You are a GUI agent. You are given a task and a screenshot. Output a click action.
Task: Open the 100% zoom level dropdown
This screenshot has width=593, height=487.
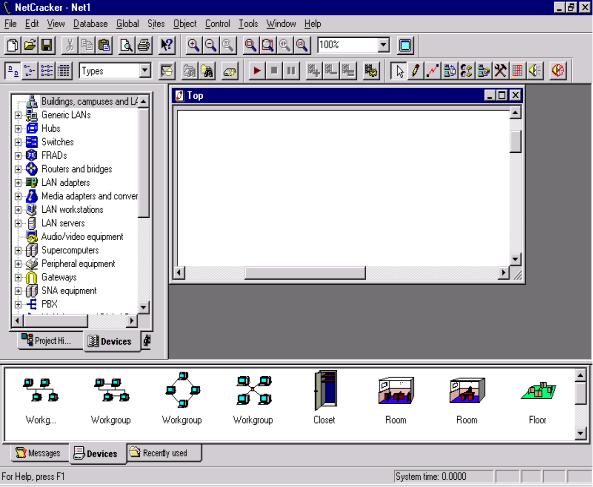[383, 45]
